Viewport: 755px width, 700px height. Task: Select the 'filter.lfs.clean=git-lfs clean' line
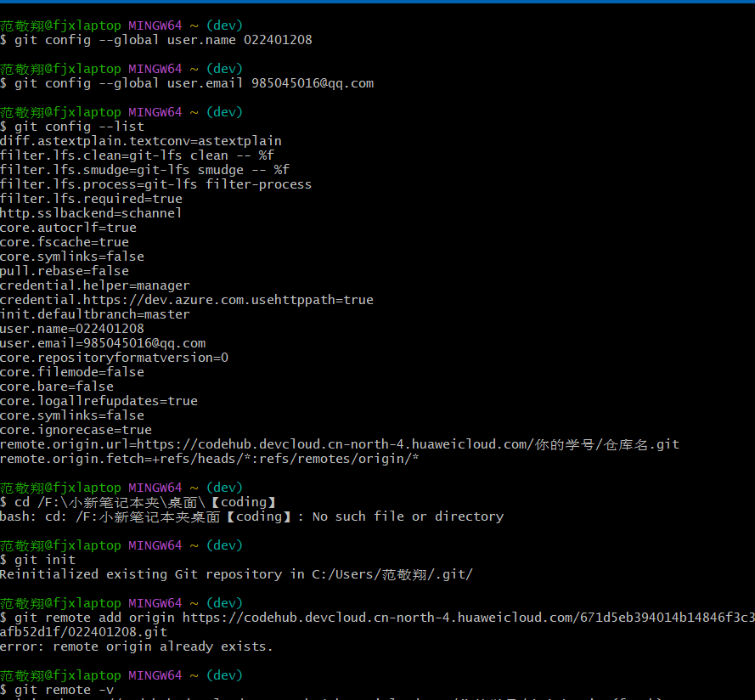pos(137,155)
